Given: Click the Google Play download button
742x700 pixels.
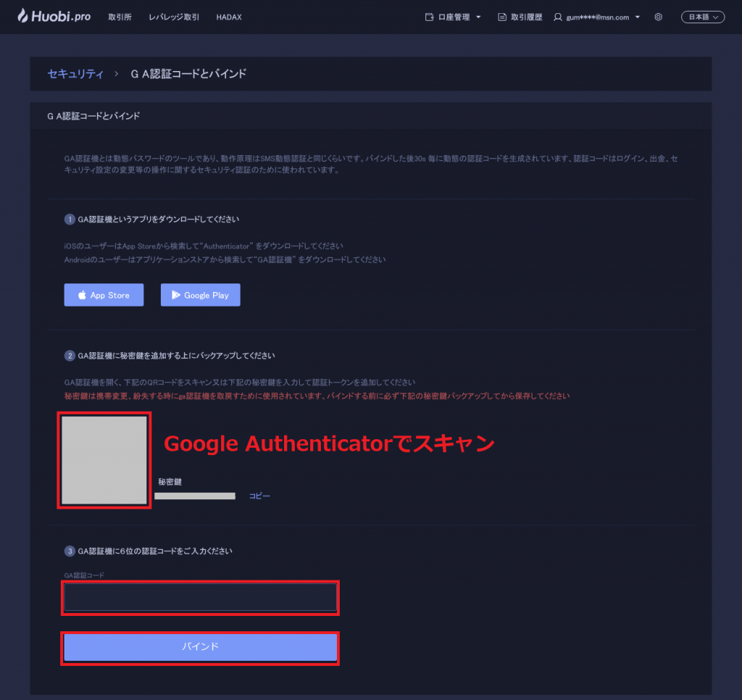Looking at the screenshot, I should [x=200, y=295].
